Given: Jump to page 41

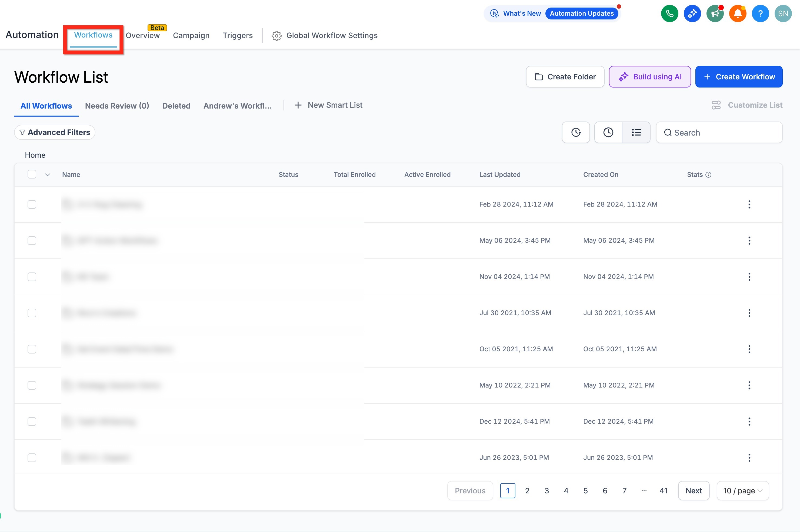Looking at the screenshot, I should click(x=664, y=491).
